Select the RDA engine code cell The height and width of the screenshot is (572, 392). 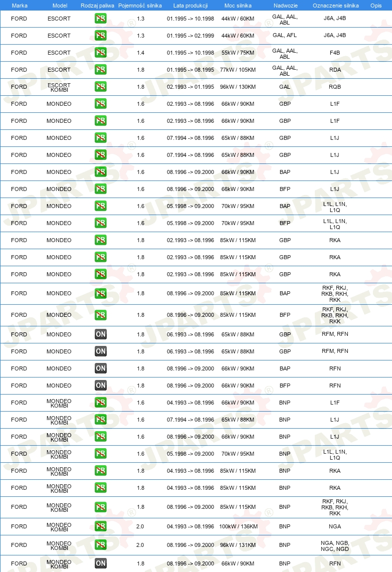[x=335, y=70]
